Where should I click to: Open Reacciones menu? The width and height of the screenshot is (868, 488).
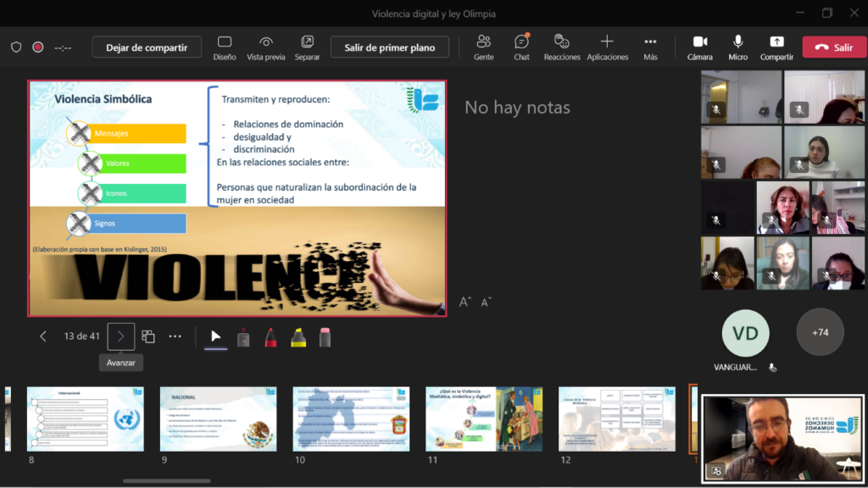[x=562, y=47]
